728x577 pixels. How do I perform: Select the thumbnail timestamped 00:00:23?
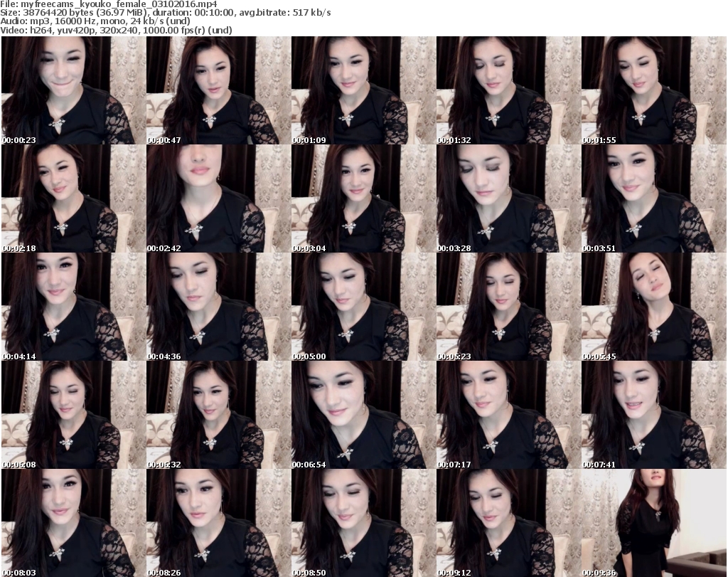pos(73,90)
